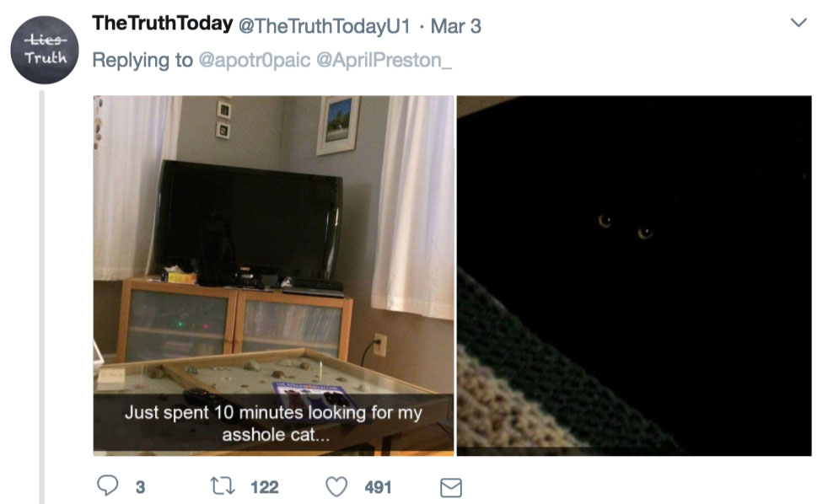Click the reply count 3
The height and width of the screenshot is (504, 828).
coord(140,487)
